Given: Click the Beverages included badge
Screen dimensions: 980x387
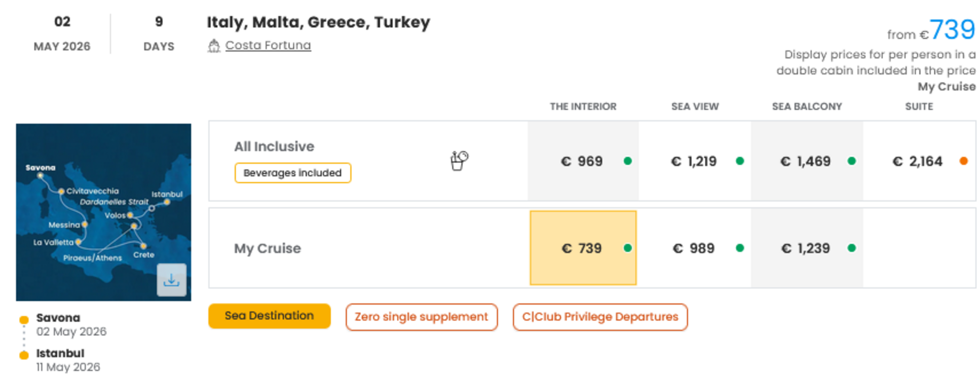Looking at the screenshot, I should (293, 173).
